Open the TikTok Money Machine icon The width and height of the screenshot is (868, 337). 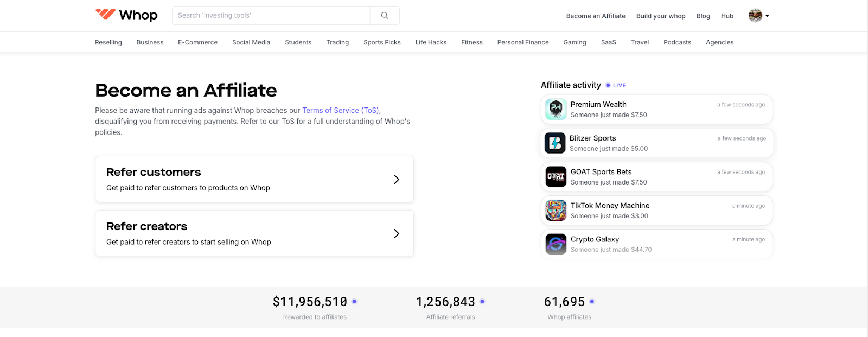click(556, 210)
